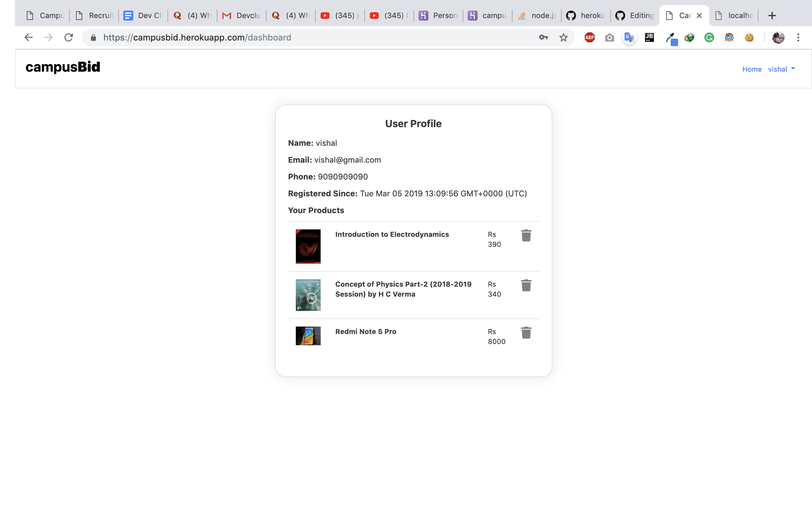The width and height of the screenshot is (812, 516).
Task: Delete Introduction to Electrodynamics product with trash icon
Action: [526, 236]
